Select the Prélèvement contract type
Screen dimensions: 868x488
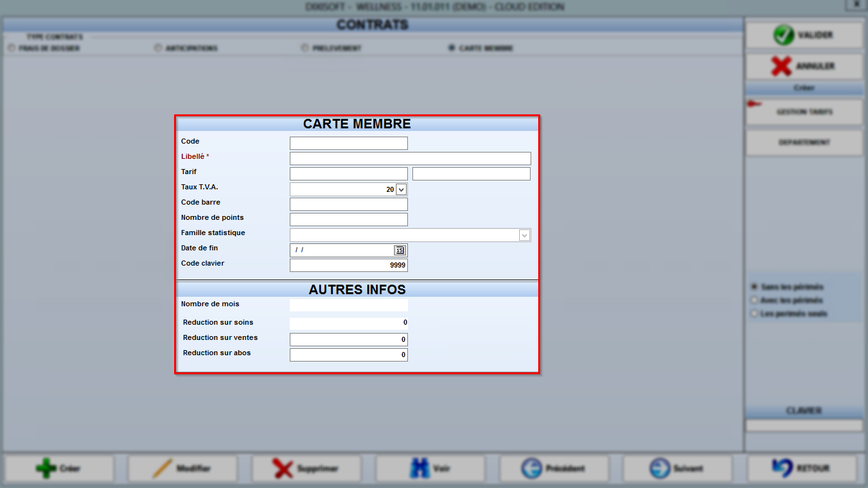[305, 48]
